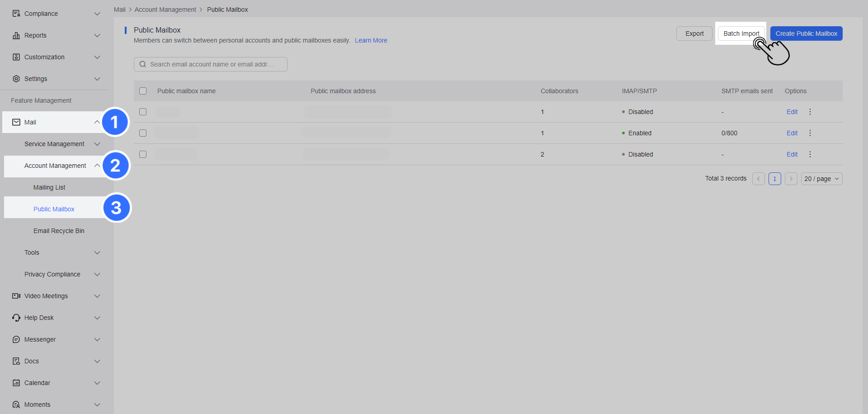Screen dimensions: 868x414
Task: Open the Compliance section icon
Action: pos(16,14)
